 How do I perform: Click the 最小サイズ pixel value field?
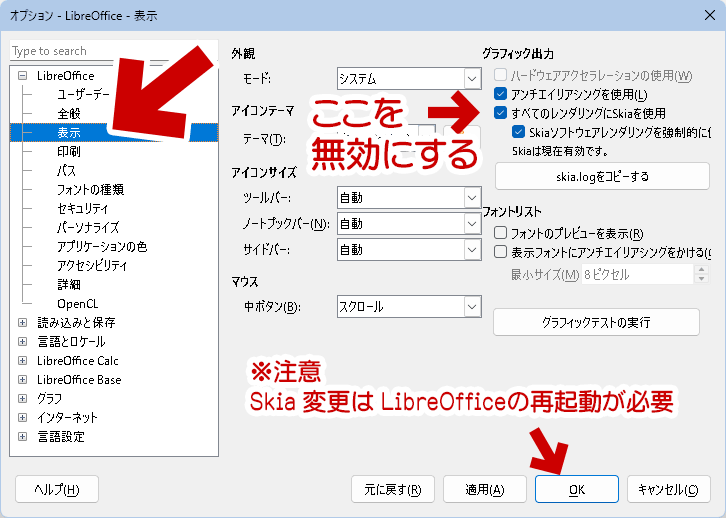[x=637, y=275]
